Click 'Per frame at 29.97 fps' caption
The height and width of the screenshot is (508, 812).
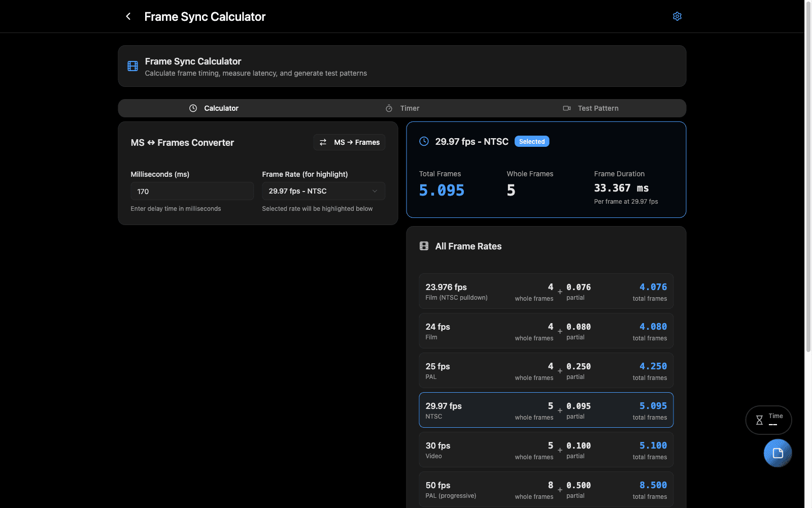point(626,202)
